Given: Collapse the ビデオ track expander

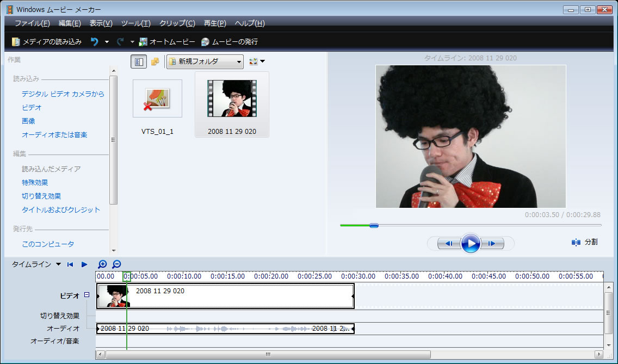Looking at the screenshot, I should [x=86, y=295].
